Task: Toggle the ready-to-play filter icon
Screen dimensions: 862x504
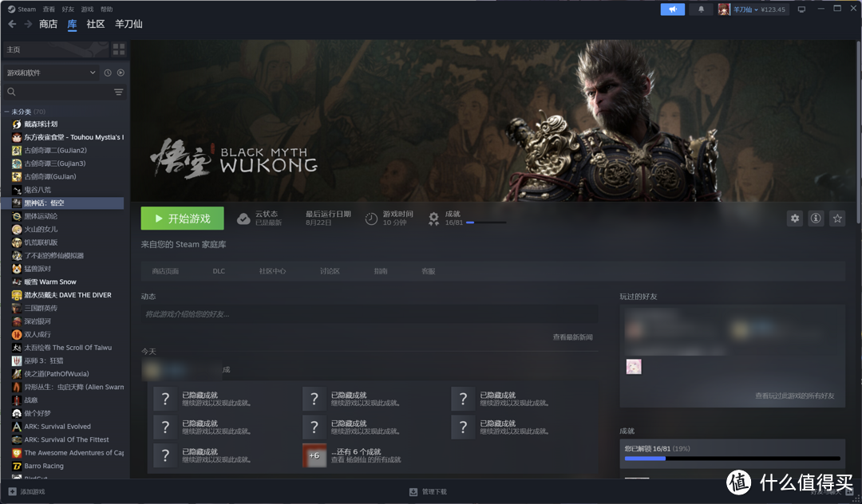Action: (121, 73)
